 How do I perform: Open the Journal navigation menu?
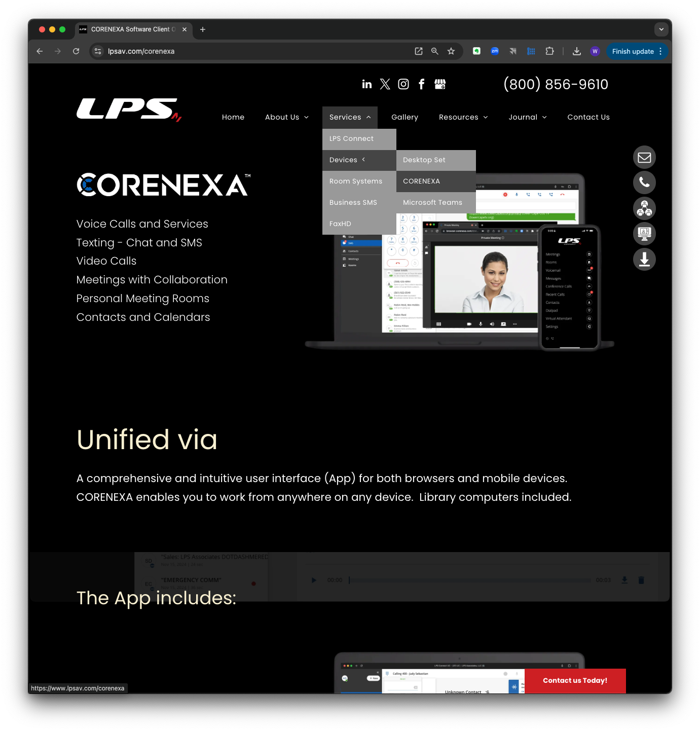click(x=527, y=117)
